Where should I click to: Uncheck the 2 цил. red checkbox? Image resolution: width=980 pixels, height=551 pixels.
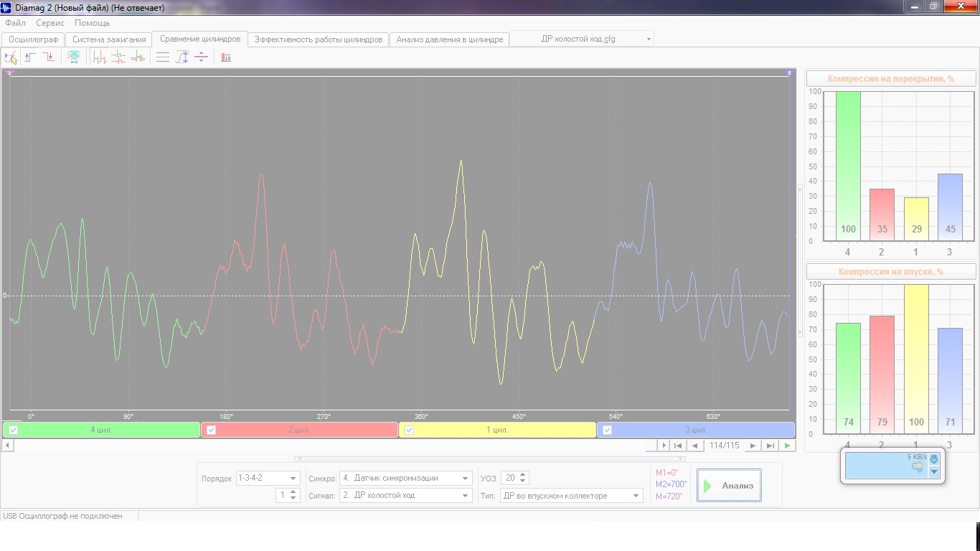(x=211, y=430)
